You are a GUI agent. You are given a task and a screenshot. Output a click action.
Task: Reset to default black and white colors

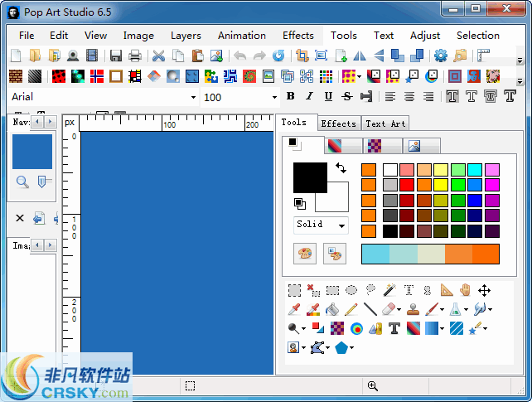(300, 204)
